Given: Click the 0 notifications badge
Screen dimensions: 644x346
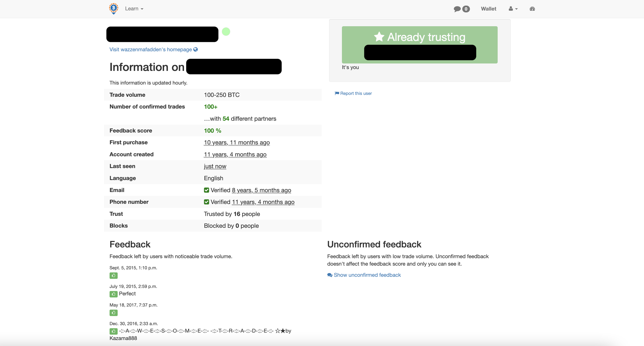Looking at the screenshot, I should click(466, 9).
